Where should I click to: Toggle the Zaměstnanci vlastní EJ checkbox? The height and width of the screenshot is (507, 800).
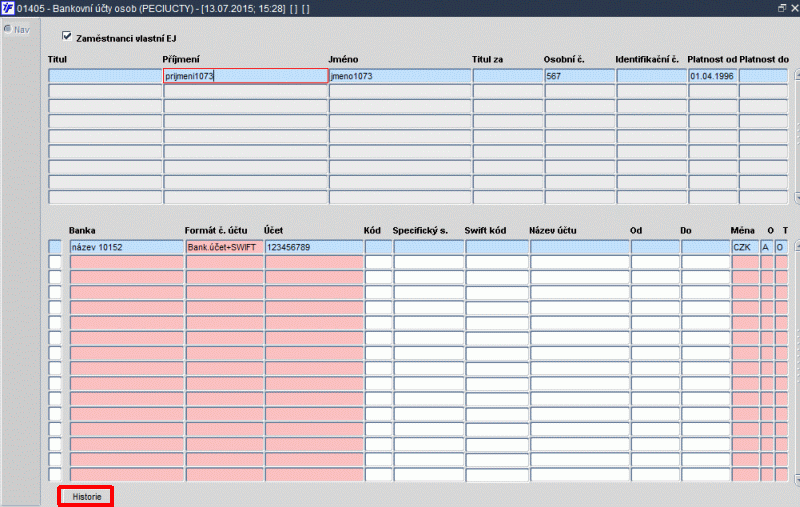point(66,36)
